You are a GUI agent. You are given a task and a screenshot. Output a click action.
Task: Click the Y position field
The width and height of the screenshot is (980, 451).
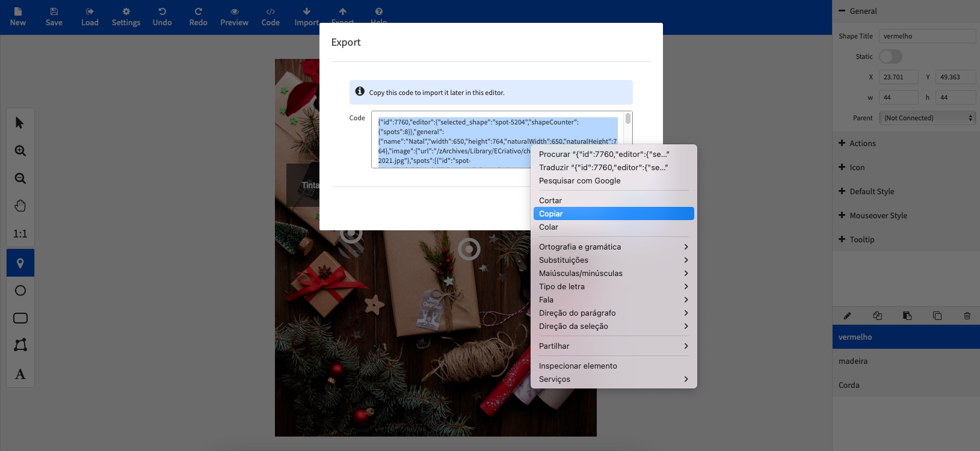tap(955, 77)
